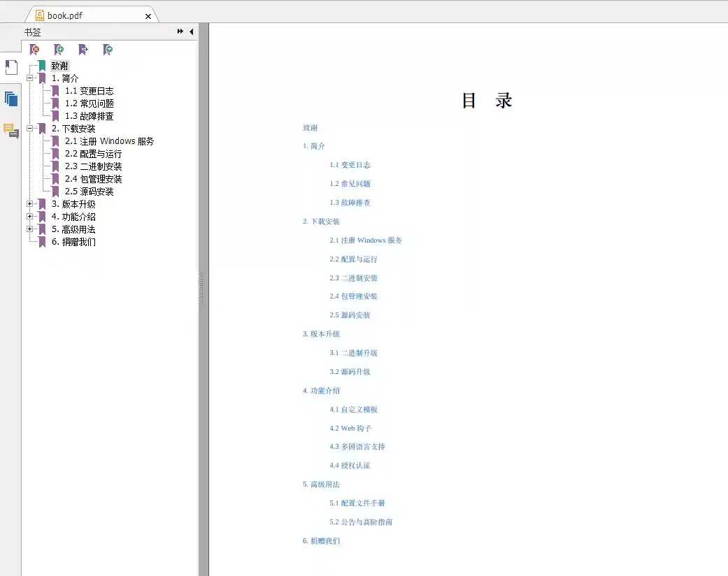Open the '6. 捐赠我们' contents link
The image size is (728, 576).
coord(321,541)
